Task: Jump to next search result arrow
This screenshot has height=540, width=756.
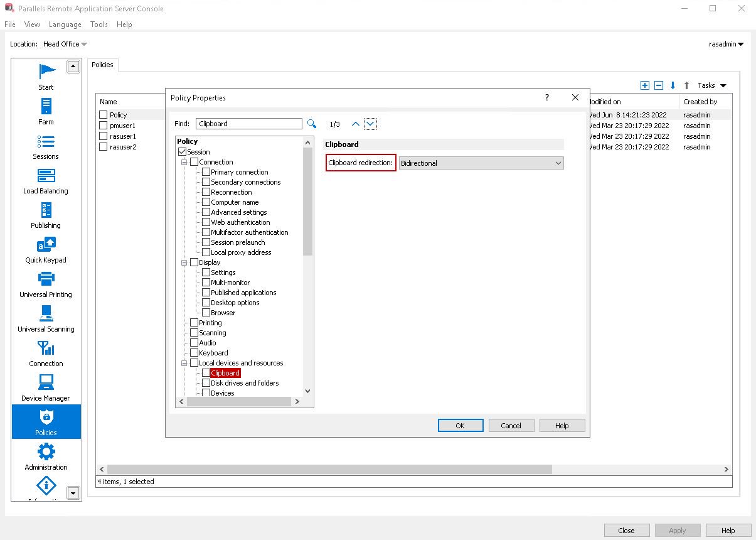Action: (370, 124)
